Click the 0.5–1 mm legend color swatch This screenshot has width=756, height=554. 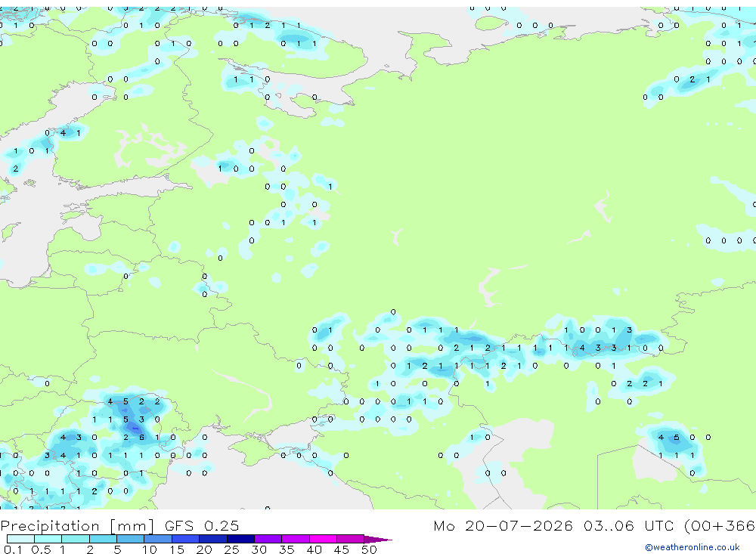click(48, 539)
